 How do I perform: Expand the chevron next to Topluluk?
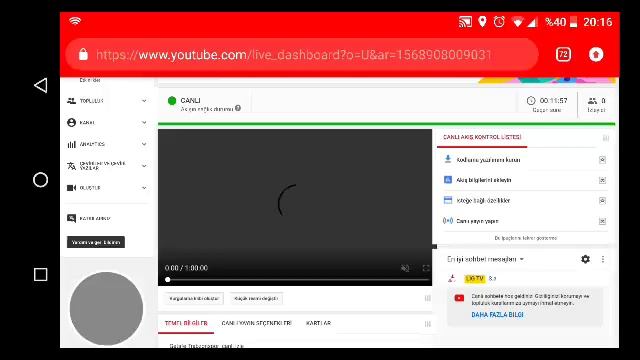(144, 101)
